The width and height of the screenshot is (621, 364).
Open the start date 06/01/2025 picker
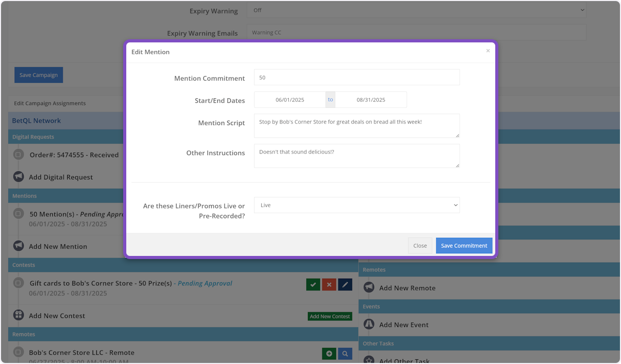[x=290, y=100]
